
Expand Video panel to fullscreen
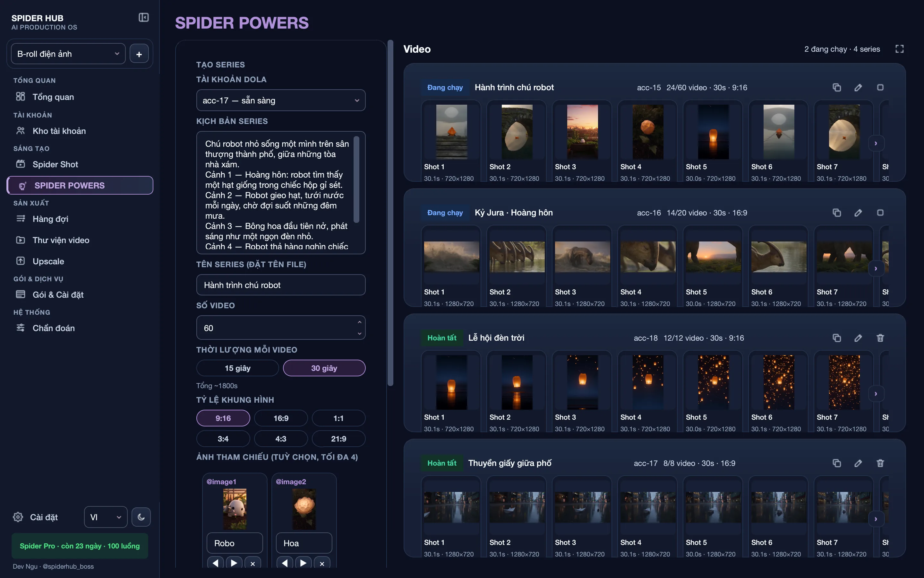[x=899, y=49]
